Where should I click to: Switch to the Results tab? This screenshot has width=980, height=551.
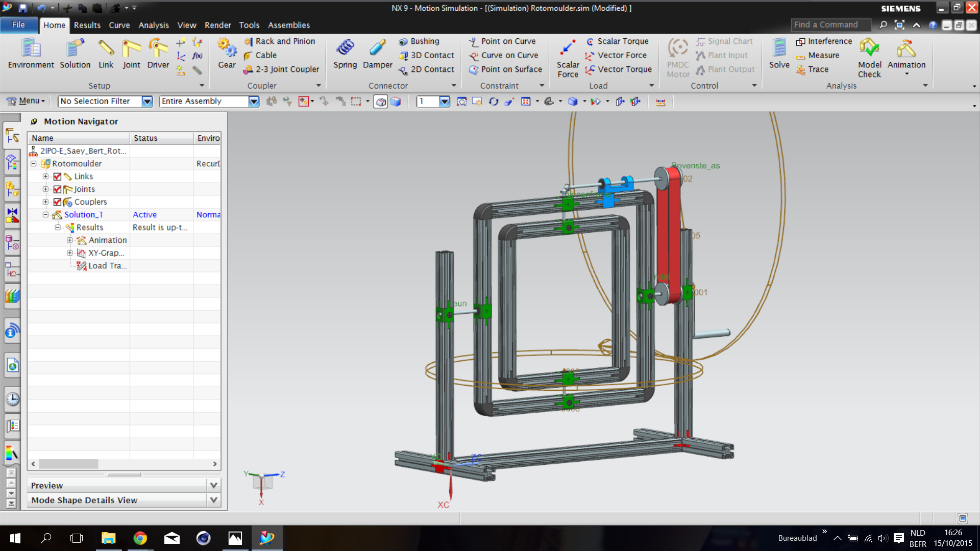coord(87,25)
